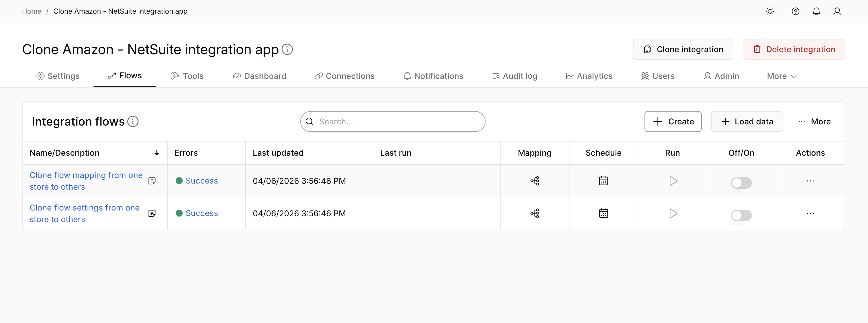Expand the More tab dropdown
This screenshot has height=323, width=868.
point(782,76)
